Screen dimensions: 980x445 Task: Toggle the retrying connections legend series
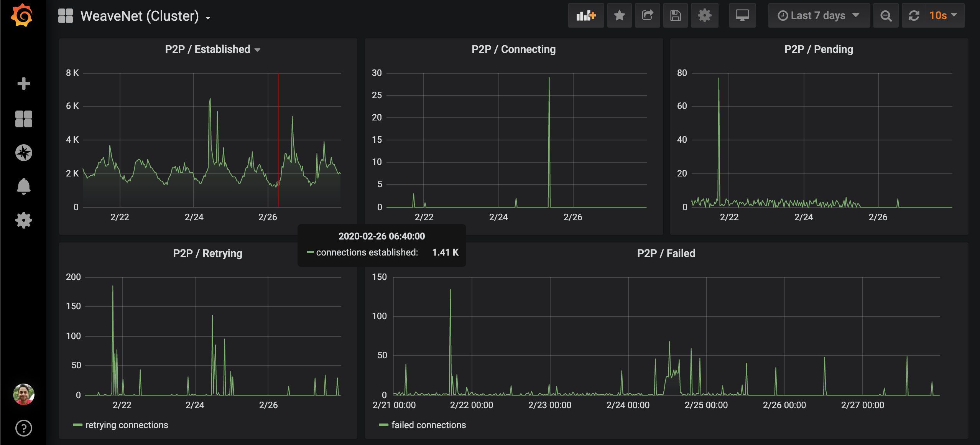pos(127,425)
